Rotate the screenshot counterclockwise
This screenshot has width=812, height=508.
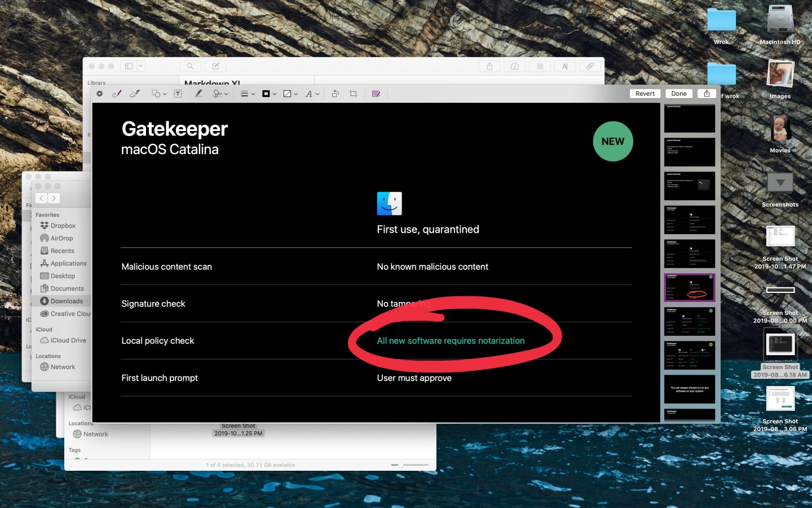335,93
